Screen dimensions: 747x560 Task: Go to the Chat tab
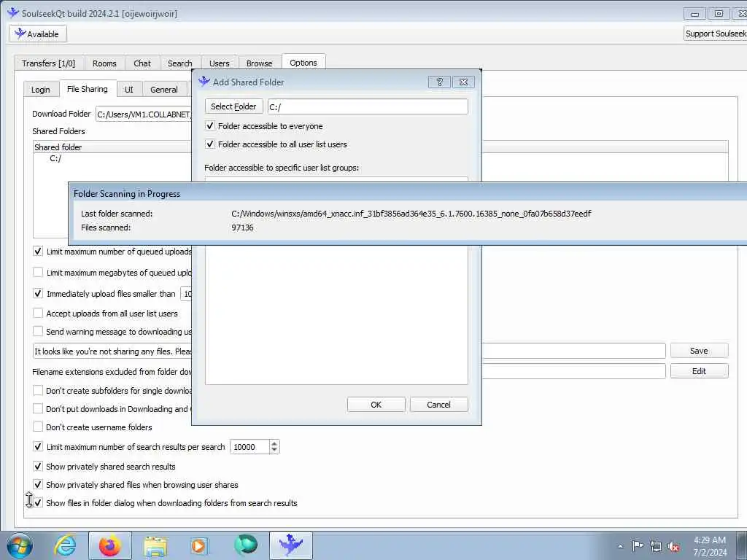click(x=142, y=63)
